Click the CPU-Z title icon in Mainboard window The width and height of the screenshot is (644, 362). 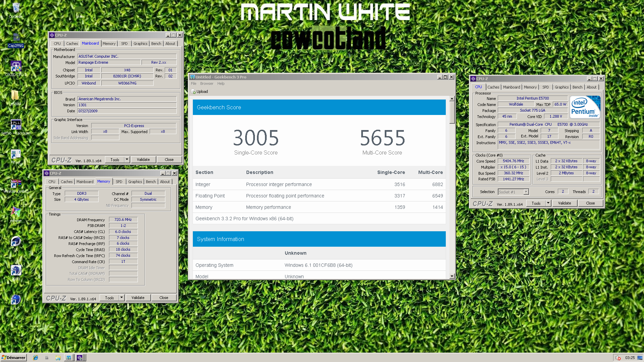pos(52,35)
